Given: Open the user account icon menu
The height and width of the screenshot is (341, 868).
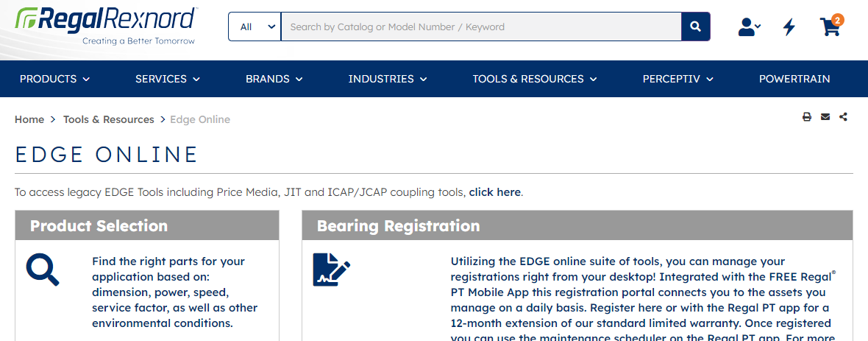Looking at the screenshot, I should (749, 27).
